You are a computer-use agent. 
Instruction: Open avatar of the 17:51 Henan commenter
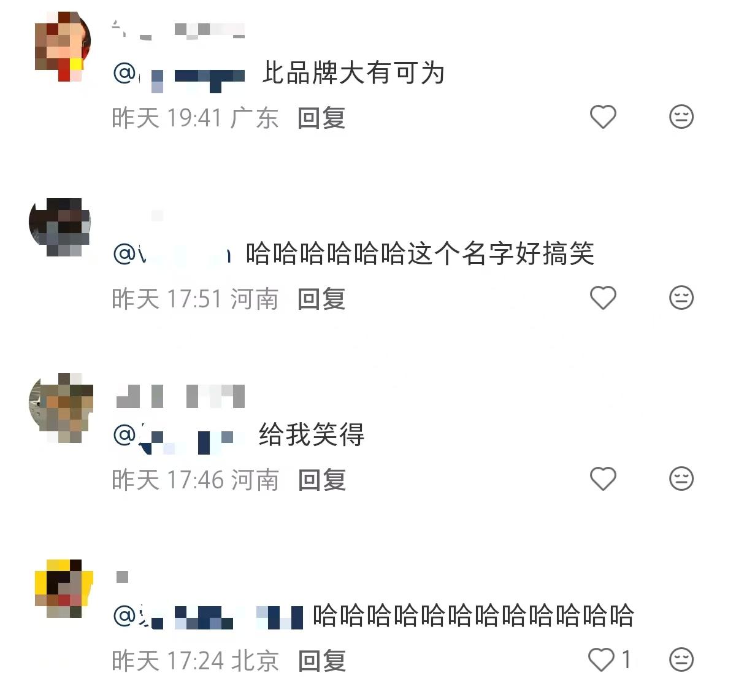coord(59,227)
